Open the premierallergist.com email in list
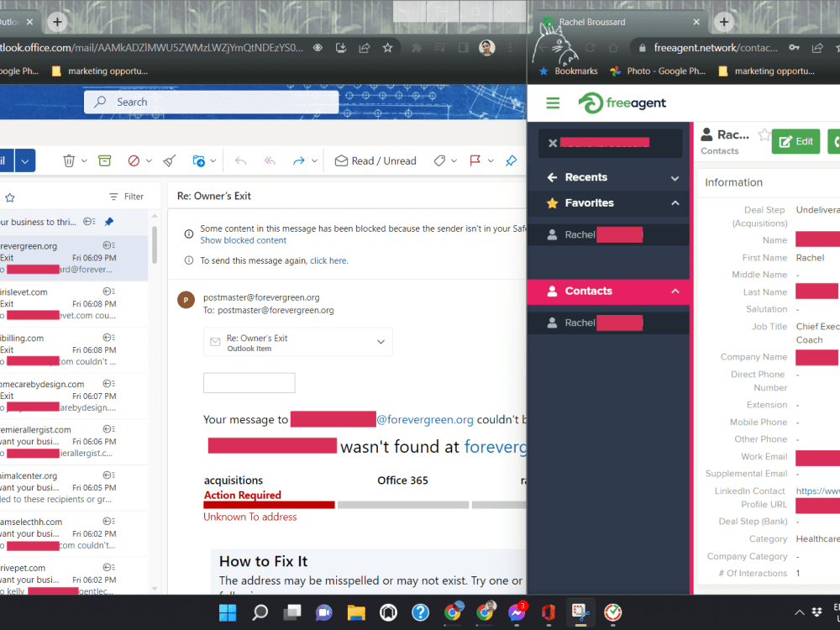 [x=74, y=442]
